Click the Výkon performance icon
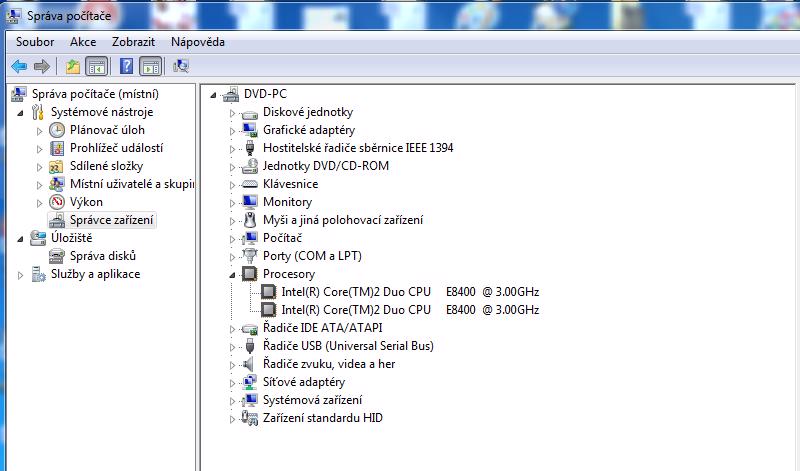 point(57,202)
